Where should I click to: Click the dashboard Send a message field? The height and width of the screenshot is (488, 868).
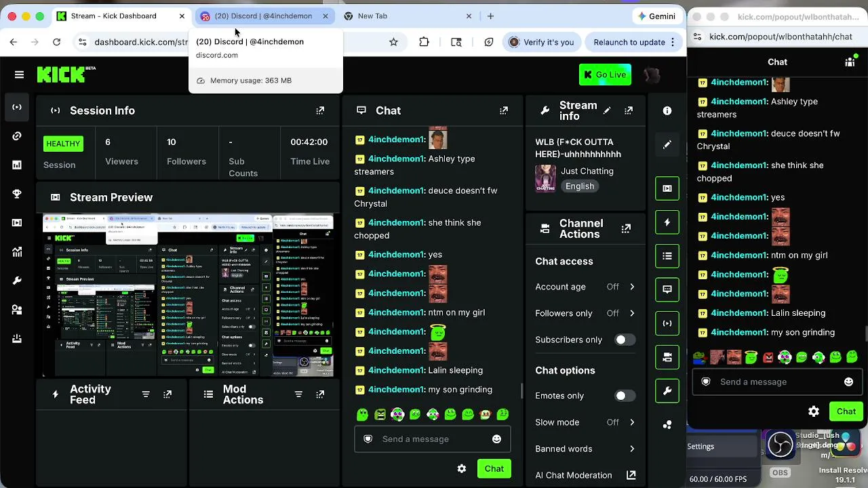coord(433,439)
